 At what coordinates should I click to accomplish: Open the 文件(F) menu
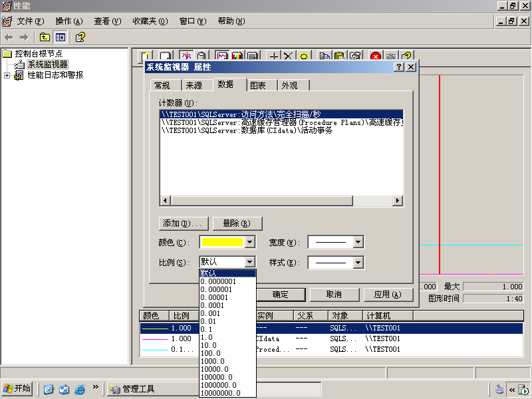pyautogui.click(x=31, y=21)
